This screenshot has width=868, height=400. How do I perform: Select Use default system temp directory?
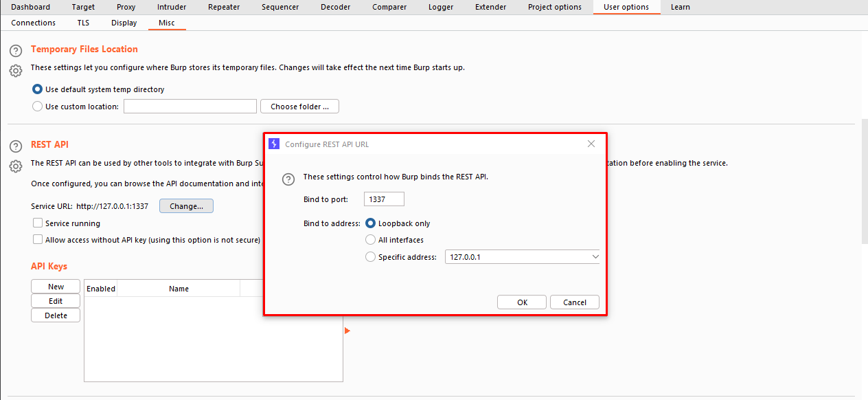coord(38,89)
